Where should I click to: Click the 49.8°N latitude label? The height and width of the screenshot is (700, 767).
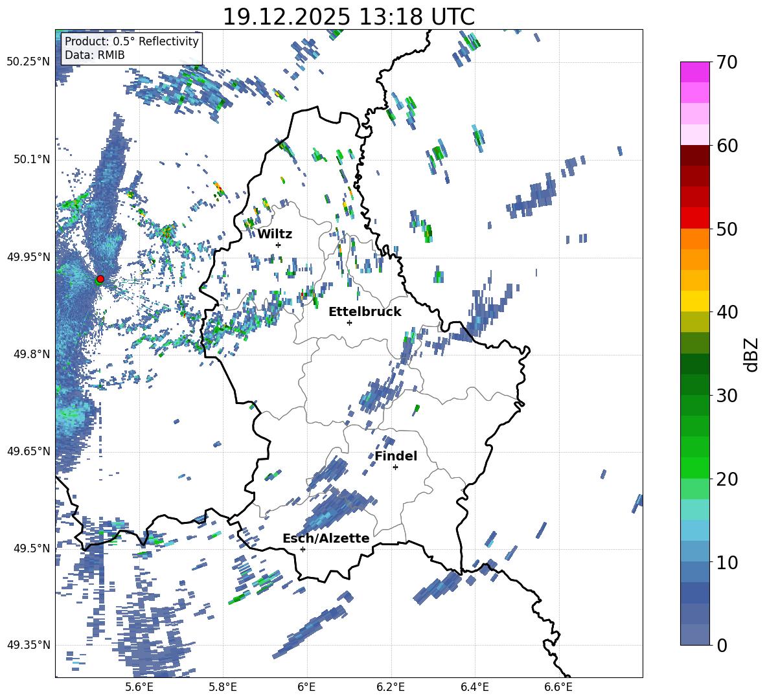click(32, 354)
